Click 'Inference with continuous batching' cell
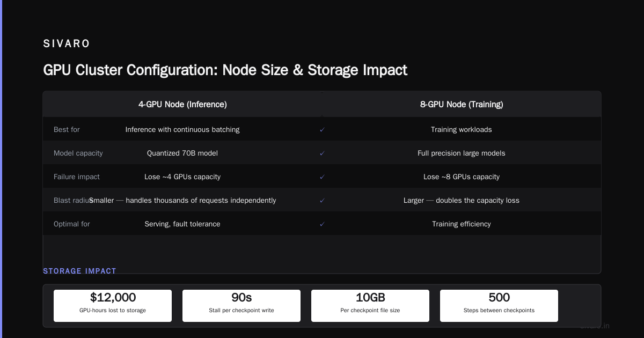This screenshot has height=338, width=644. point(182,130)
